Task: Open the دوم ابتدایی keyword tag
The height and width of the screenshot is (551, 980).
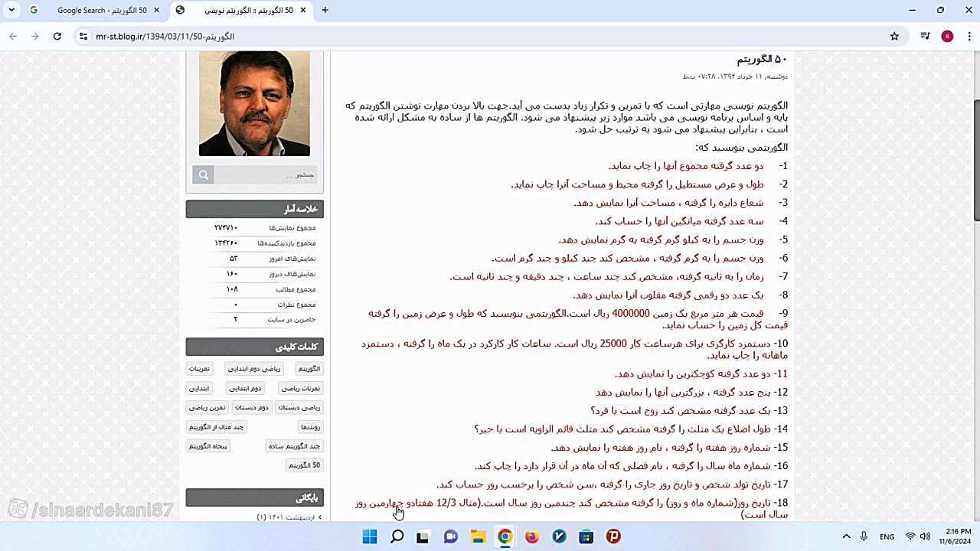Action: click(245, 389)
